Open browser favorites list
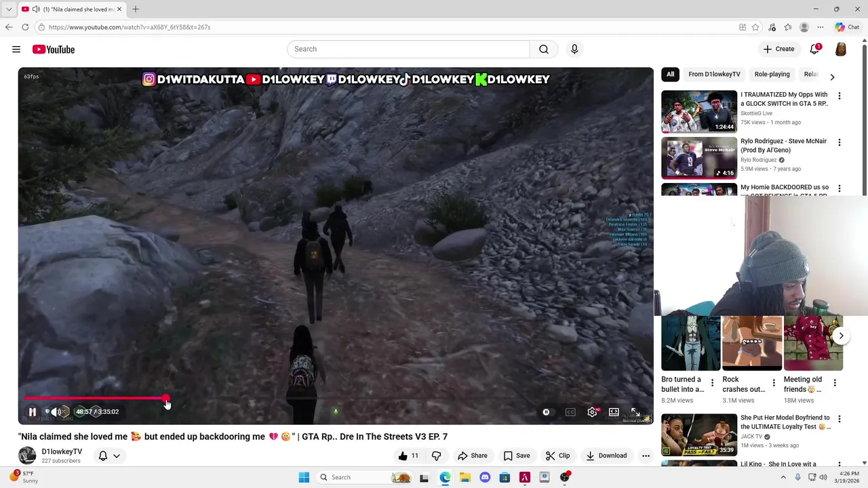The image size is (868, 488). tap(788, 27)
